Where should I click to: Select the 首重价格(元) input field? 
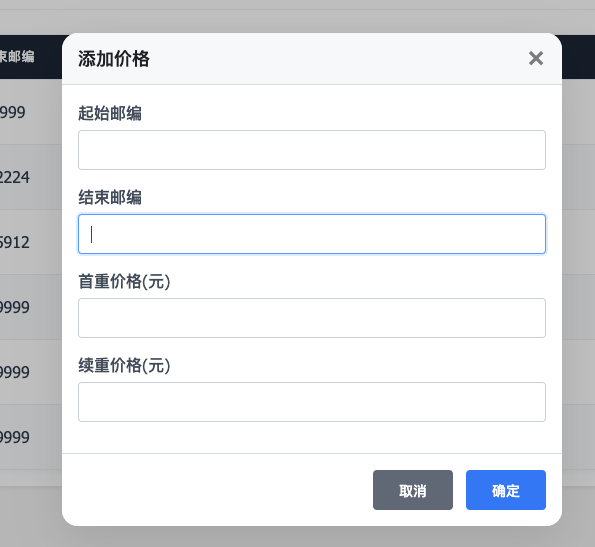[312, 318]
